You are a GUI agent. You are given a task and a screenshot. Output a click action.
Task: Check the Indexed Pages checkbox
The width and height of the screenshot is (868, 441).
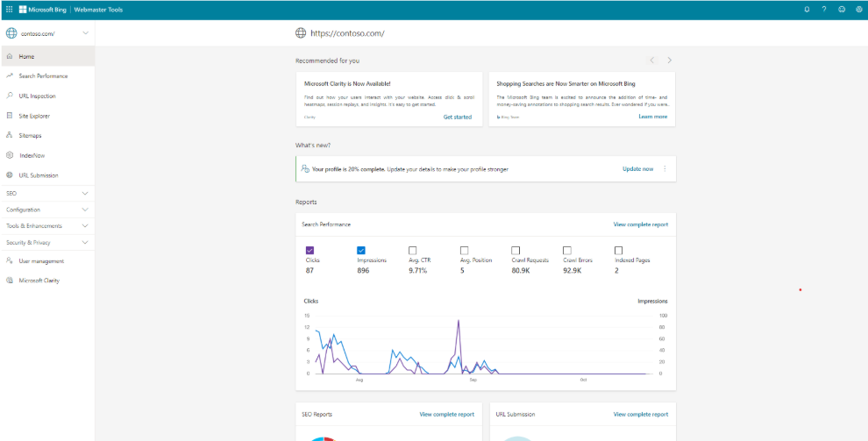(618, 250)
